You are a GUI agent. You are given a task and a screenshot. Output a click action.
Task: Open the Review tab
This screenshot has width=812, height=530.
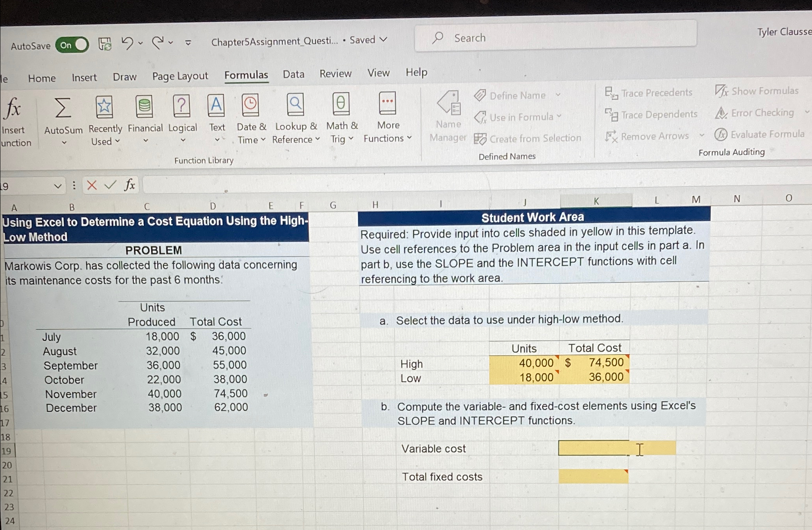[335, 73]
